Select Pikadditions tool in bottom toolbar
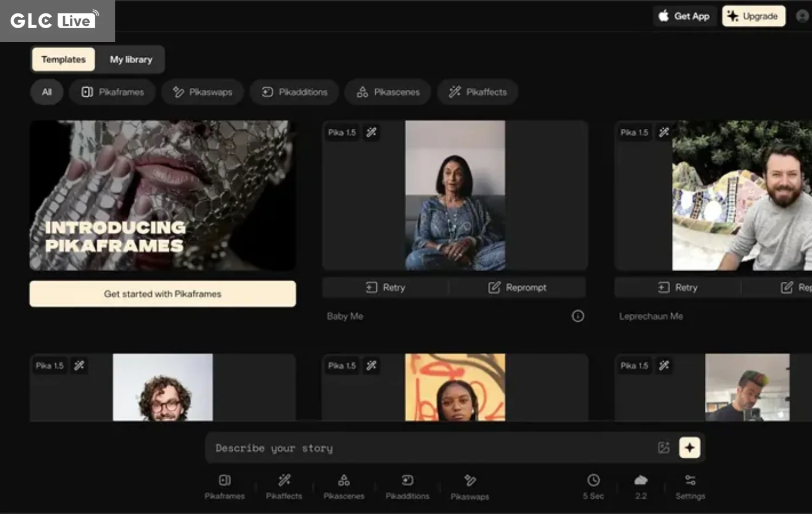 [x=408, y=487]
